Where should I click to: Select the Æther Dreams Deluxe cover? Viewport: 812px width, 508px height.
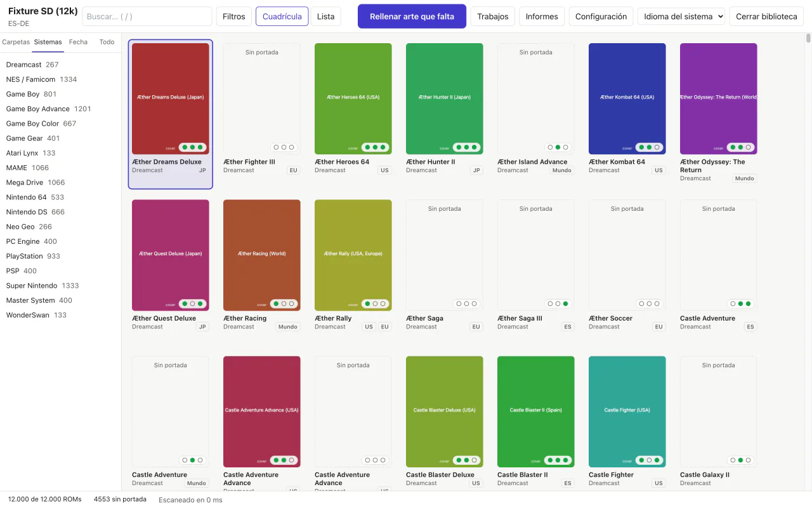pos(171,98)
